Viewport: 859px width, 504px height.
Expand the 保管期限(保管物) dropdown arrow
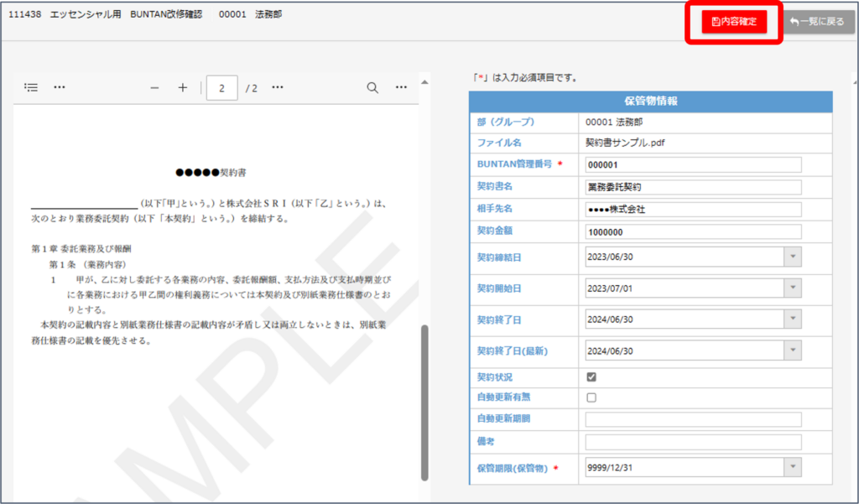click(x=792, y=468)
